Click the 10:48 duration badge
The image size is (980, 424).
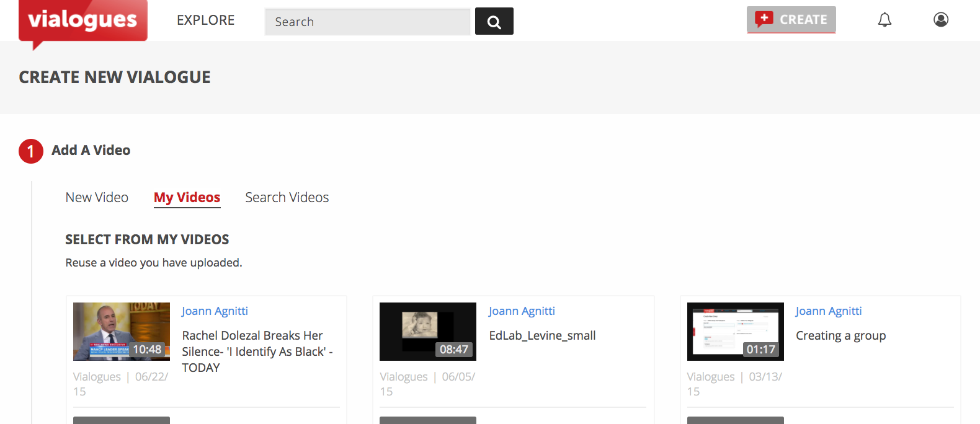pos(147,350)
